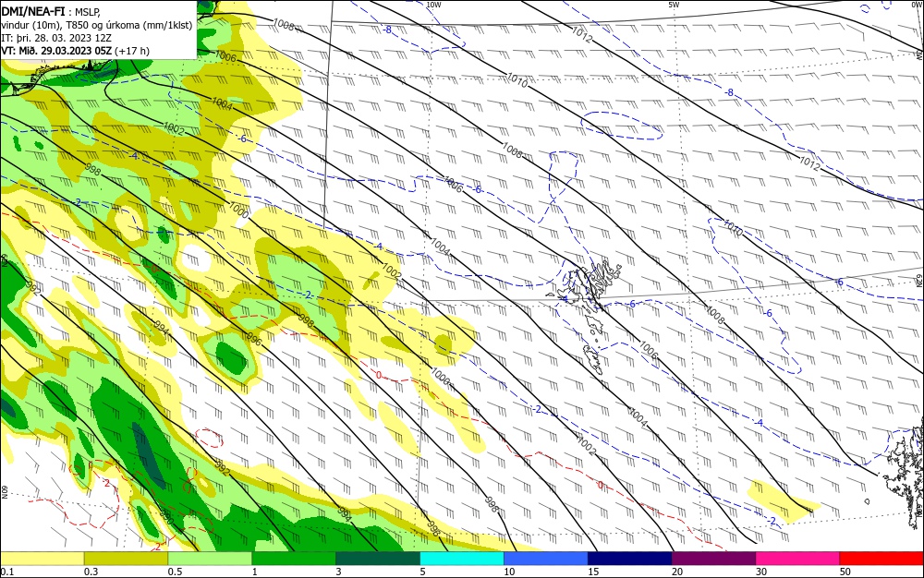Screen dimensions: 924x578
Task: Click the olive 0.3–0.5 legend swatch
Action: (x=126, y=559)
